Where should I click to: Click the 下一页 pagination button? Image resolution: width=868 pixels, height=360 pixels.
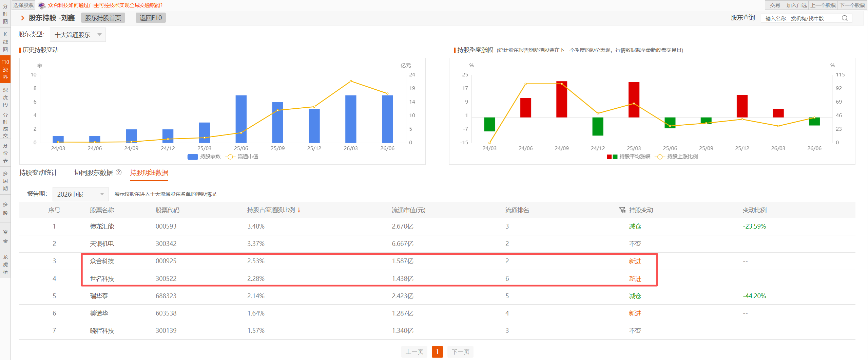click(461, 352)
